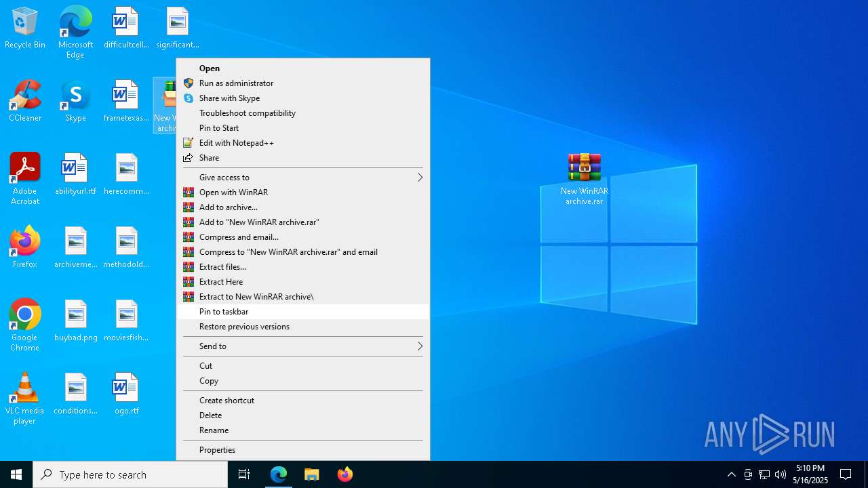Select the ogo.rtf file icon
The image size is (868, 488).
(126, 394)
